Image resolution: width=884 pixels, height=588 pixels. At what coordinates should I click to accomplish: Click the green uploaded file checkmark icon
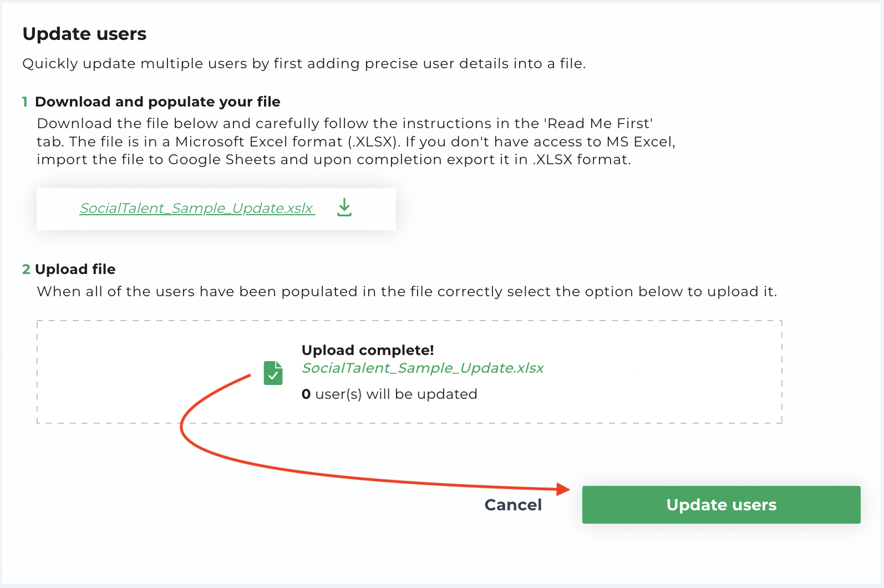pyautogui.click(x=273, y=373)
